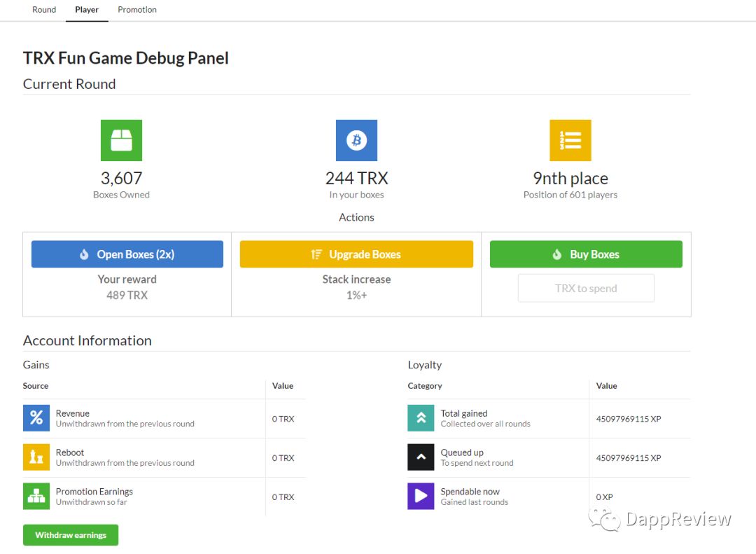Click the Revenue row 0 TRX value
Screen dimensions: 756x554
click(x=283, y=419)
